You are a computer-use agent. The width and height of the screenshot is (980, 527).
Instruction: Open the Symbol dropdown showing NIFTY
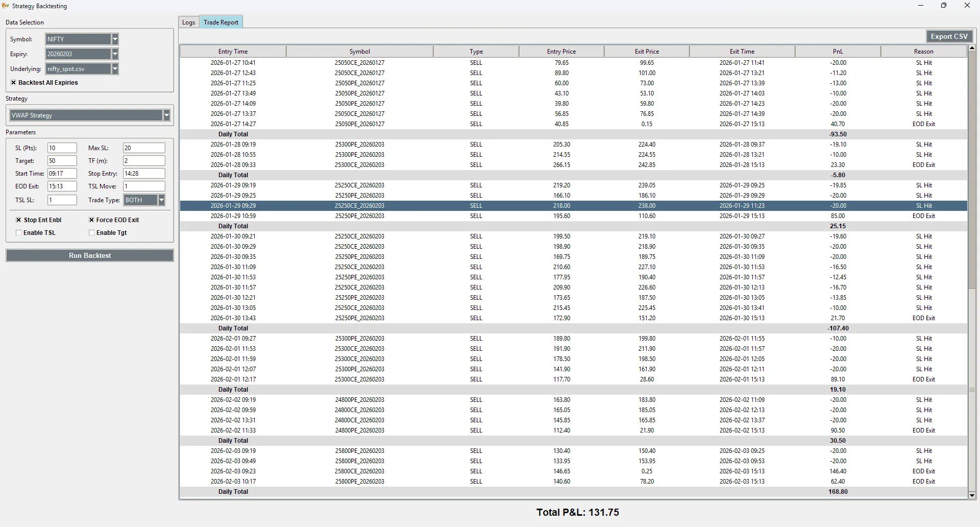pos(115,39)
